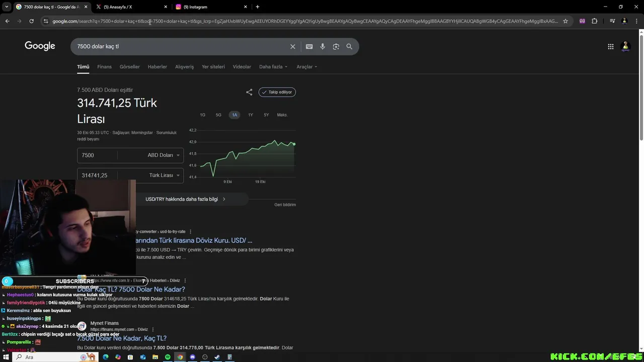Open '7.500 Dolar Ne Kadar, Kaç TL?' result
The height and width of the screenshot is (362, 644).
click(122, 338)
